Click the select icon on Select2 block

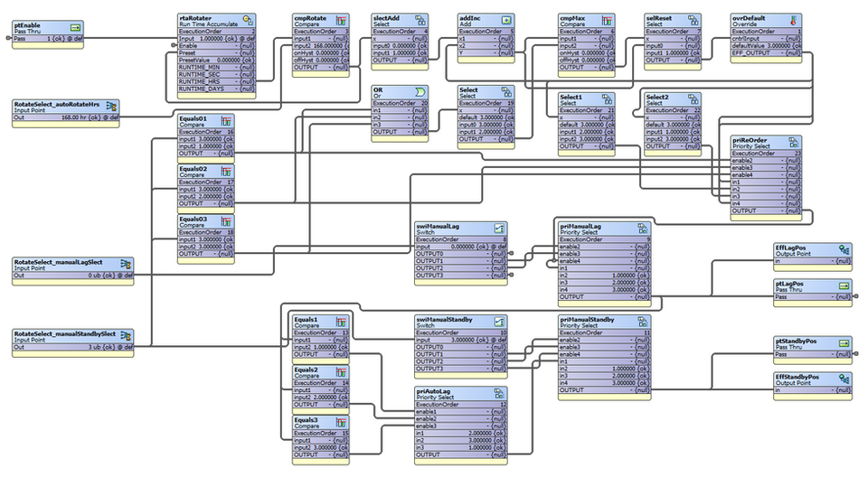(x=693, y=99)
